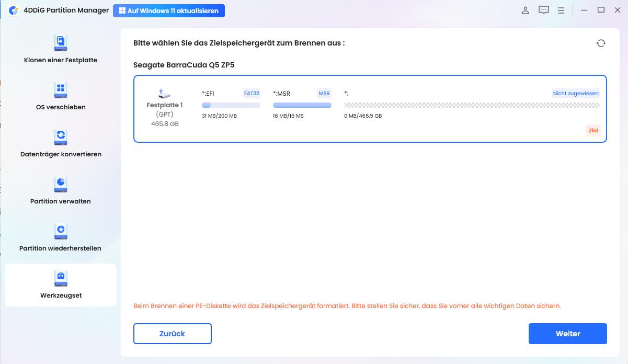Viewport: 628px width, 364px height.
Task: Click the 'Nicht zugewiesen' unallocated space area
Action: [471, 105]
